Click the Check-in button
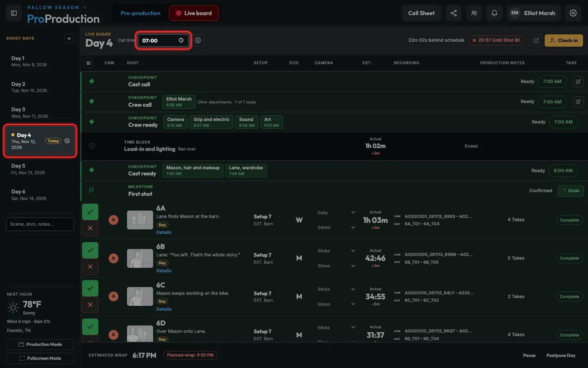 pyautogui.click(x=563, y=40)
